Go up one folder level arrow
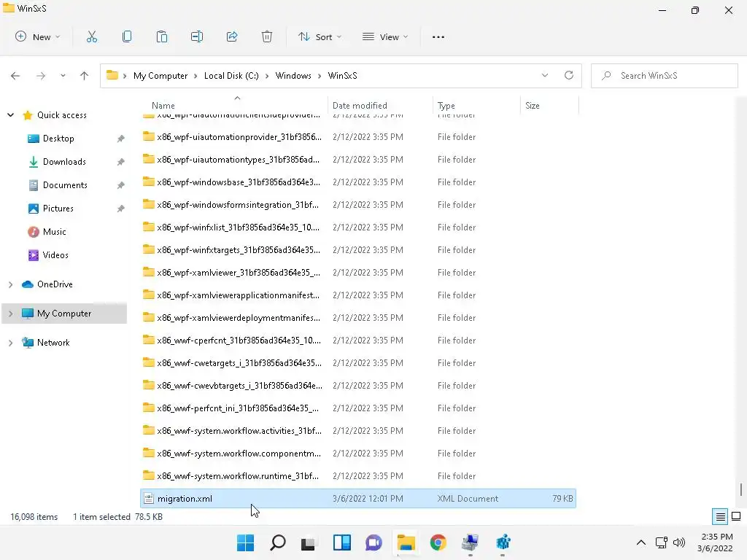 [x=85, y=76]
